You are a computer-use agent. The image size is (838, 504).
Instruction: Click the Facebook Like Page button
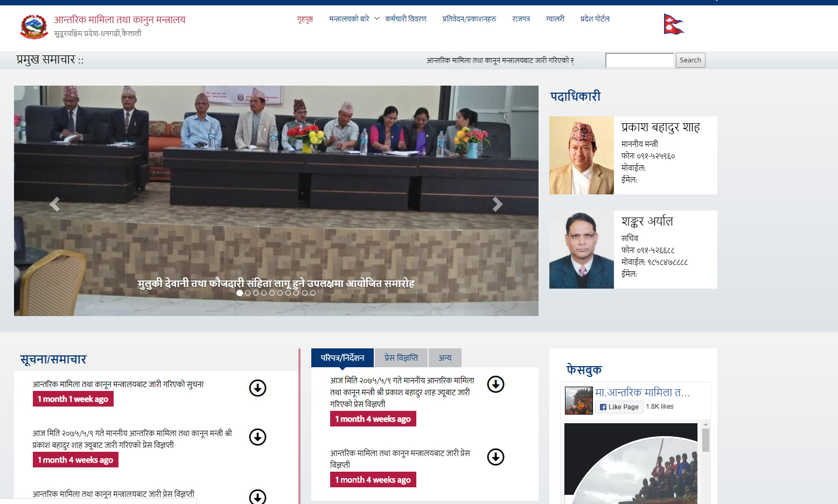(x=619, y=407)
